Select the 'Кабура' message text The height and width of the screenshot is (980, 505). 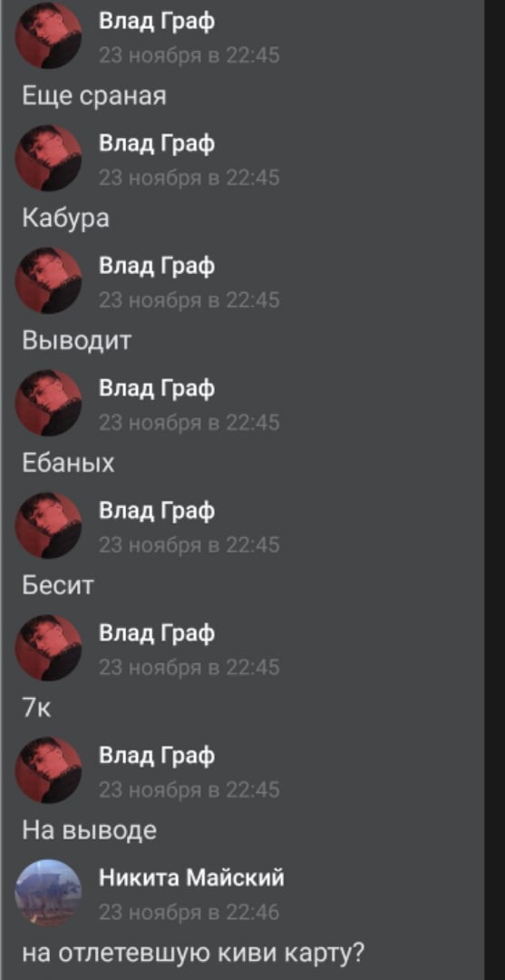pyautogui.click(x=65, y=218)
